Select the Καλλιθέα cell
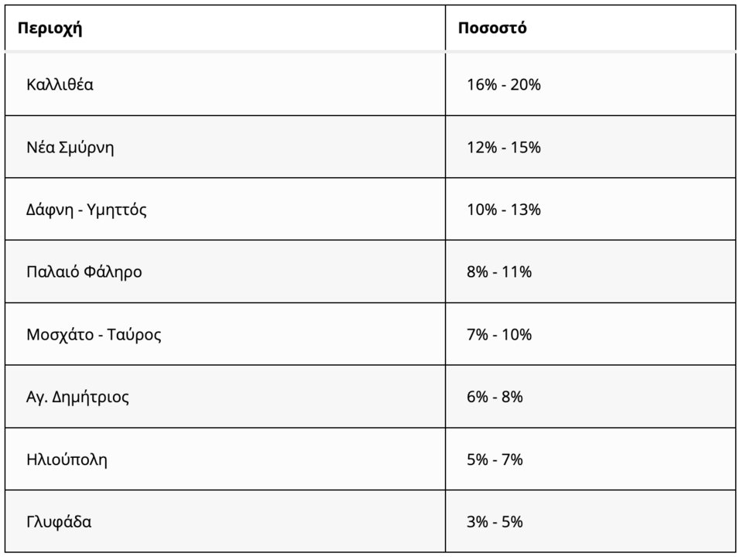 [60, 84]
